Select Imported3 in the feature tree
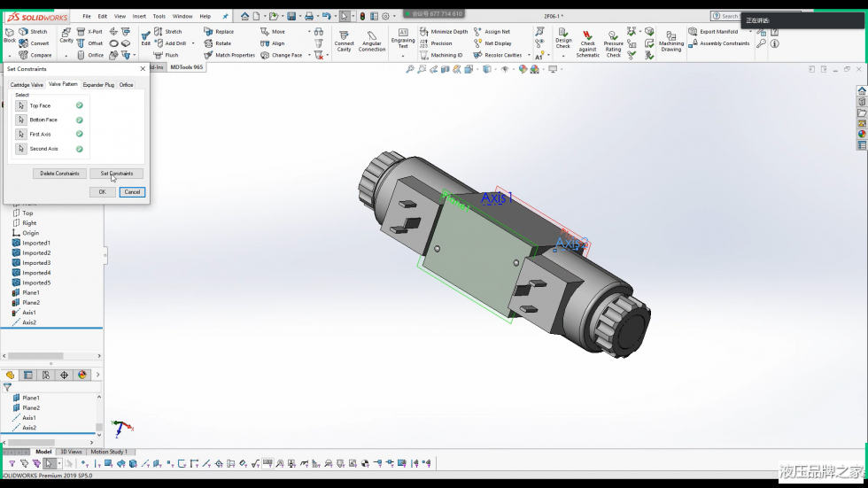Viewport: 868px width, 488px height. point(36,263)
